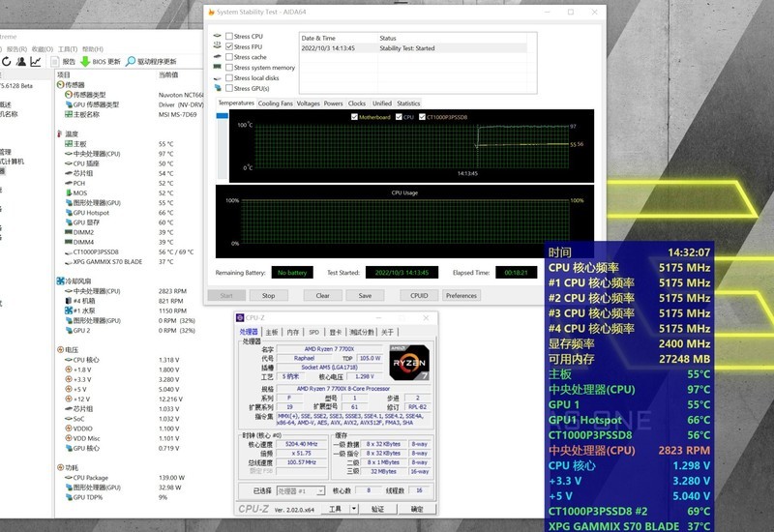The image size is (774, 532).
Task: Click the 确定 button in CPU-Z
Action: click(417, 509)
